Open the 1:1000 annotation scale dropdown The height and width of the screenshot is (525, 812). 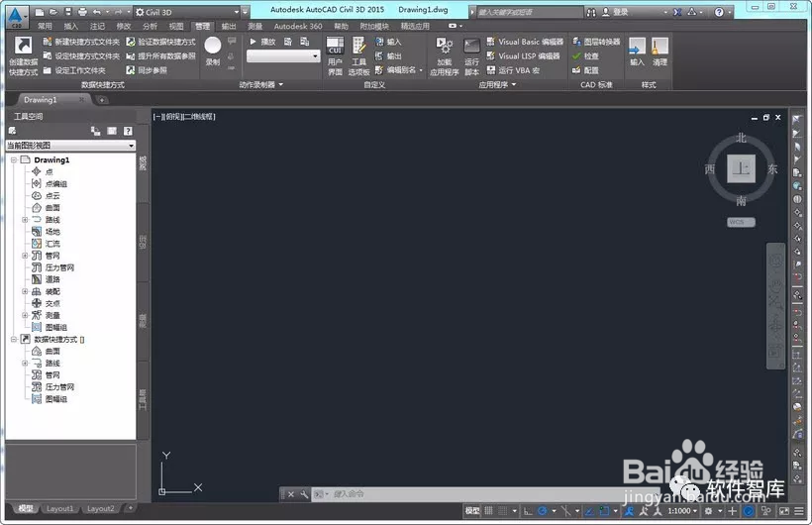pyautogui.click(x=682, y=511)
